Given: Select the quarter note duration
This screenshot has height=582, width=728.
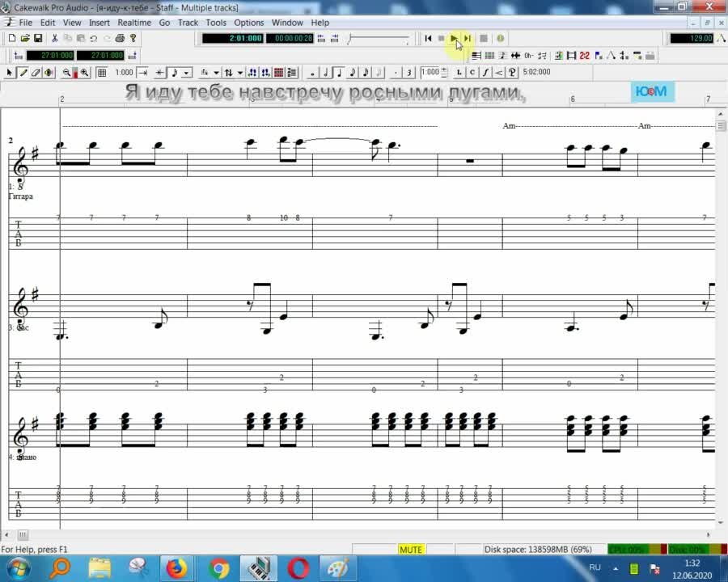Looking at the screenshot, I should (x=339, y=73).
